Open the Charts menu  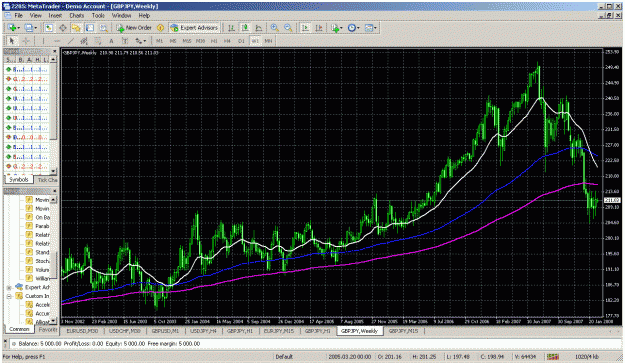(77, 16)
